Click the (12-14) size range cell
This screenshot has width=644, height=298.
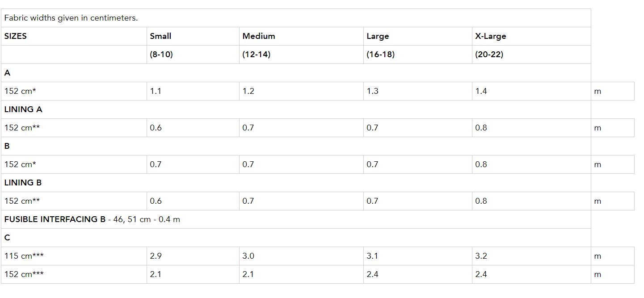tap(257, 55)
